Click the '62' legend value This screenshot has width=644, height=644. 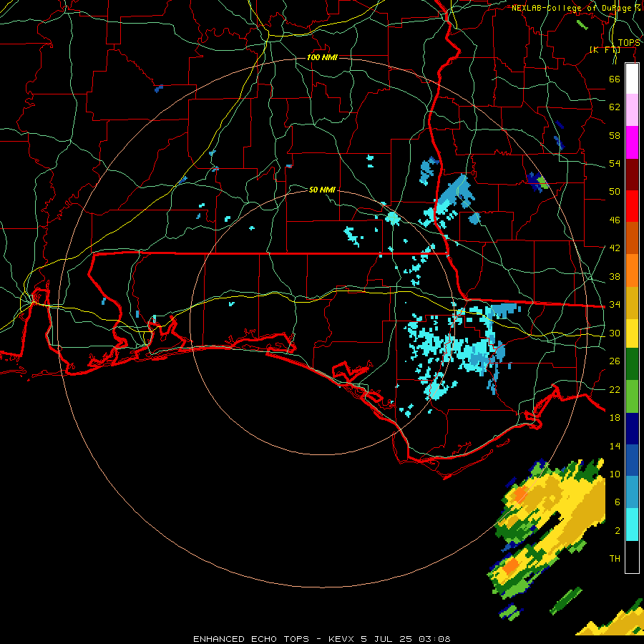click(615, 107)
